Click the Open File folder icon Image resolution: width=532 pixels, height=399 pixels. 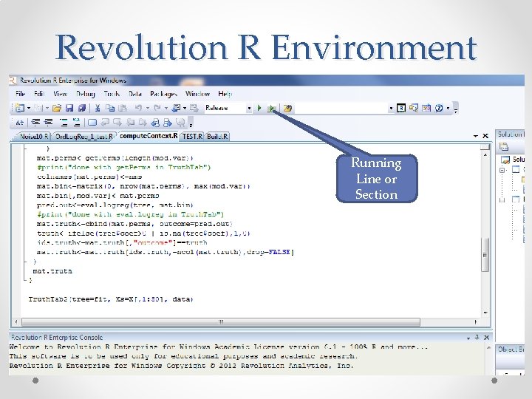coord(57,108)
